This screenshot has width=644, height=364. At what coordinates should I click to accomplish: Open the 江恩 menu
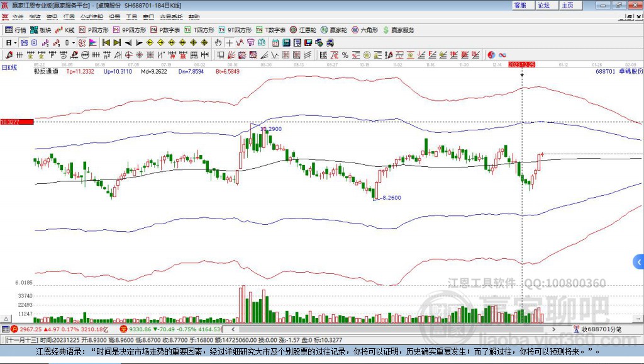69,17
